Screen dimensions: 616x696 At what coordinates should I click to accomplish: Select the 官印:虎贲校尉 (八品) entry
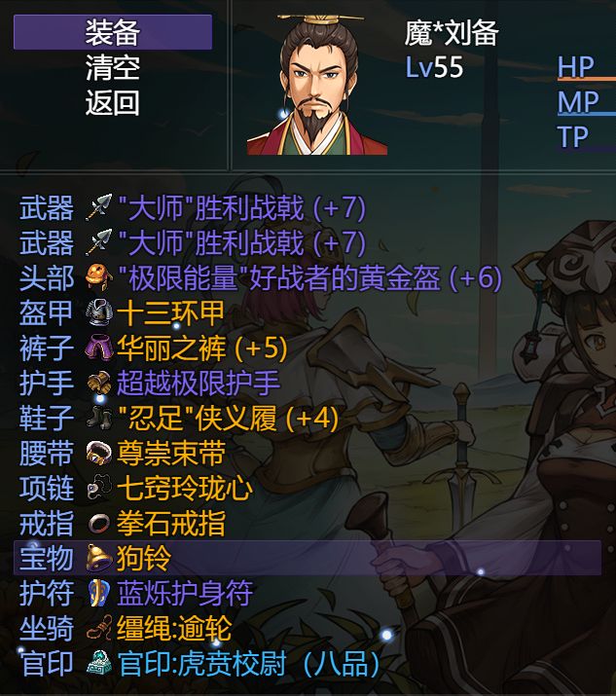(x=248, y=663)
